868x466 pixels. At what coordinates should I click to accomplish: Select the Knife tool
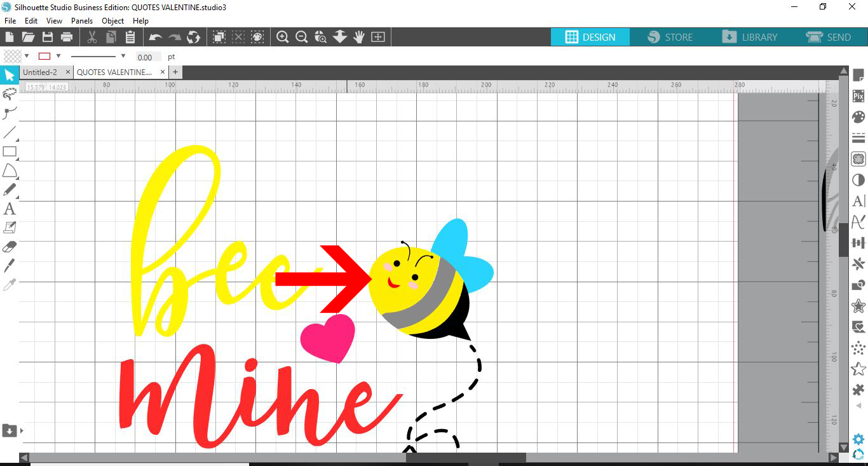[9, 265]
